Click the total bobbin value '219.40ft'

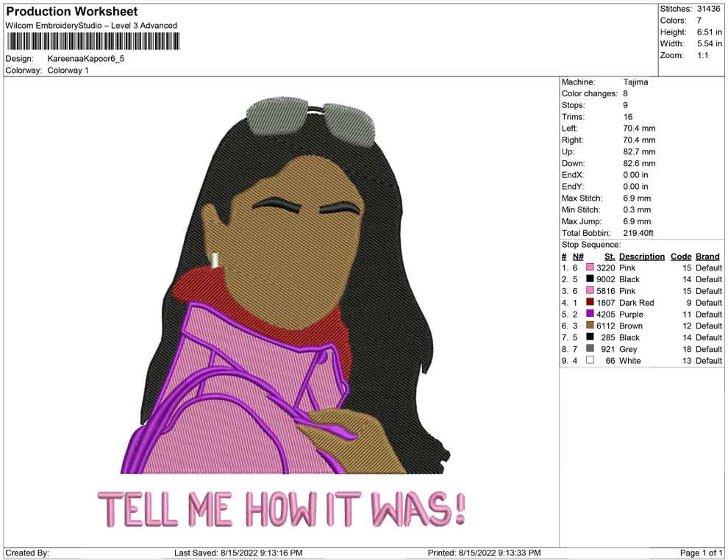[638, 233]
